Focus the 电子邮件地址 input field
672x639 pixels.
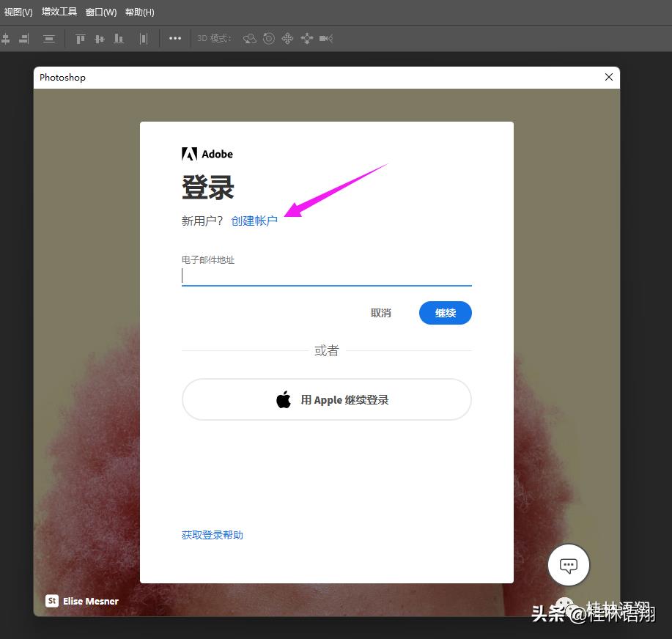coord(327,276)
